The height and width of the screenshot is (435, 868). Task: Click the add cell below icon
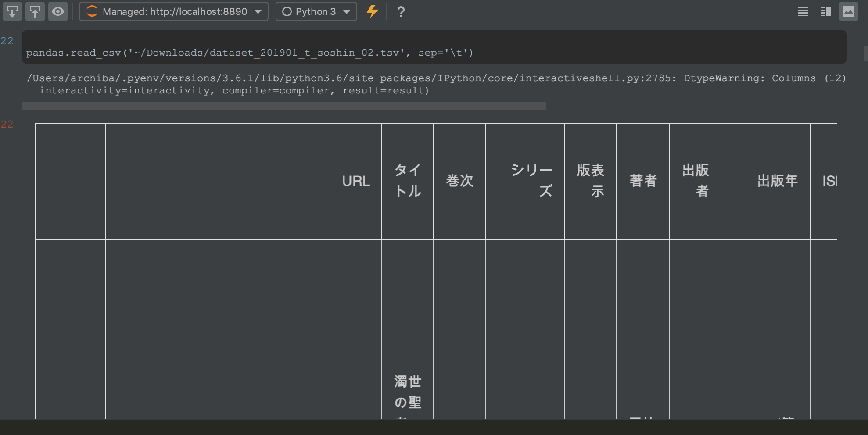pos(12,11)
